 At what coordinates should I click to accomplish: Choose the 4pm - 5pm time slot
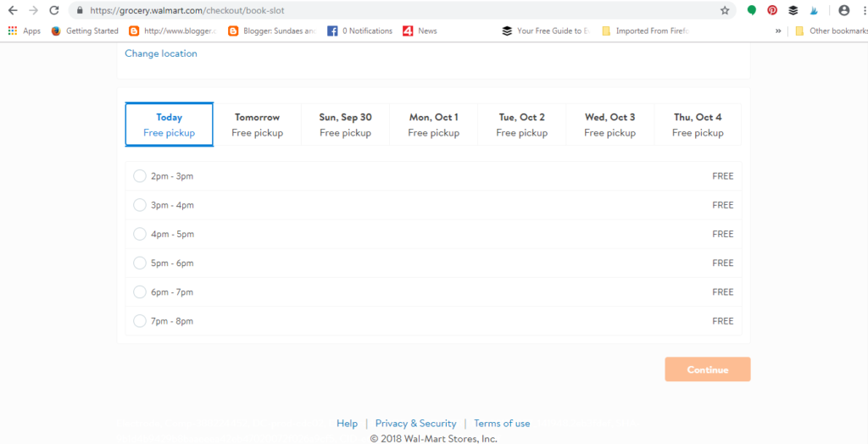(140, 234)
